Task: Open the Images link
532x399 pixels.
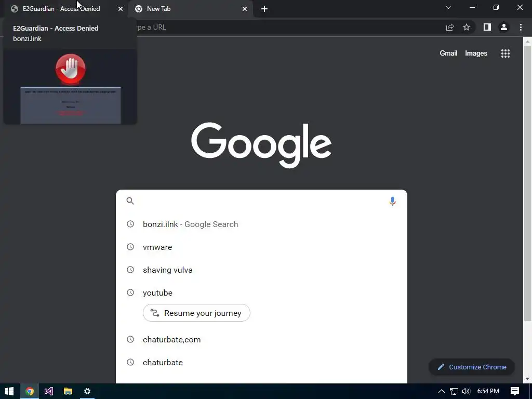Action: point(476,54)
